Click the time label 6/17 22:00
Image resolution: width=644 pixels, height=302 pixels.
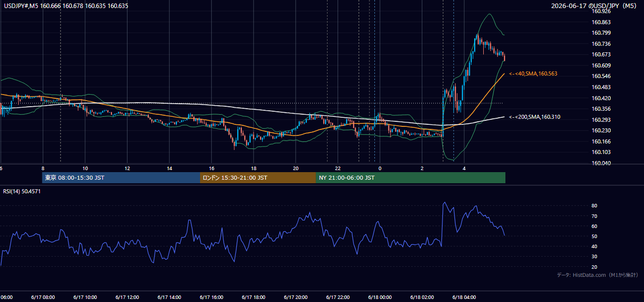(x=338, y=297)
